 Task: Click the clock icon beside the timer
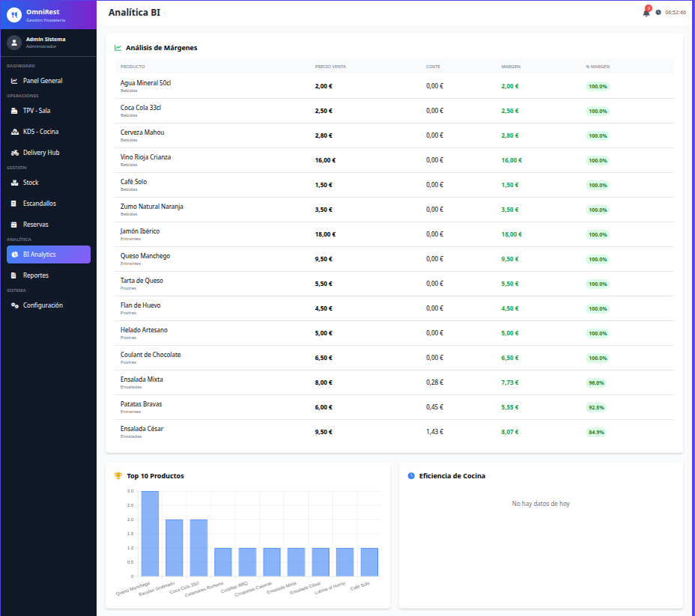tap(659, 12)
